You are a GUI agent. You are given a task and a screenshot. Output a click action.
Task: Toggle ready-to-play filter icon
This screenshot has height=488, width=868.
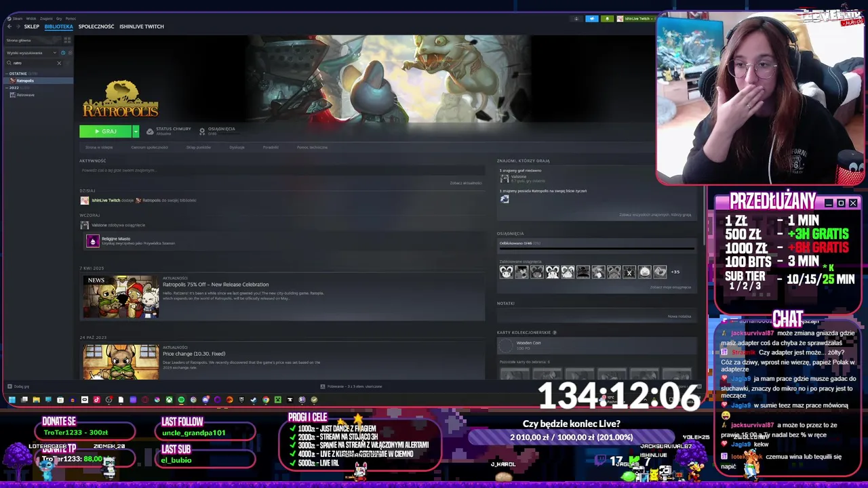tap(70, 53)
